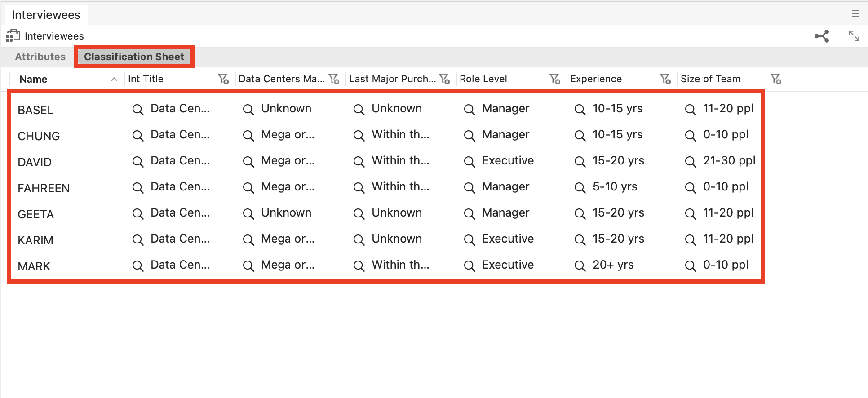Click the Int Title column header
Image resolution: width=868 pixels, height=398 pixels.
coord(146,79)
